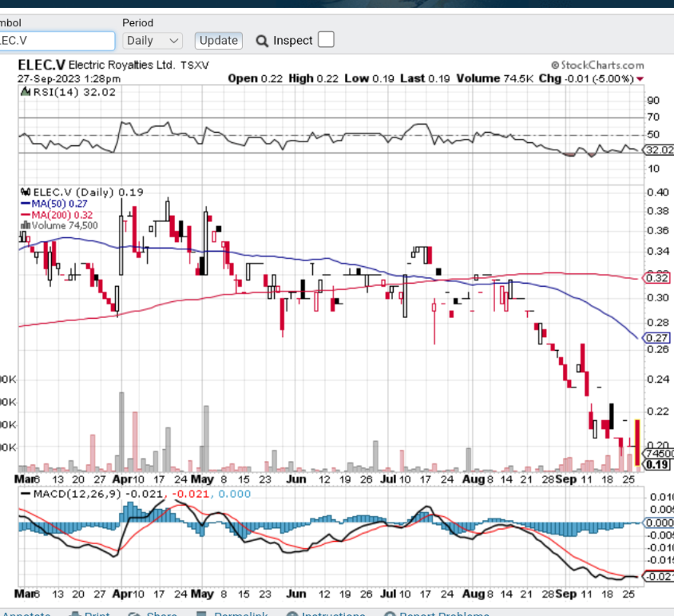The height and width of the screenshot is (616, 674).
Task: Click the red down arrow beside Chg
Action: pyautogui.click(x=640, y=78)
